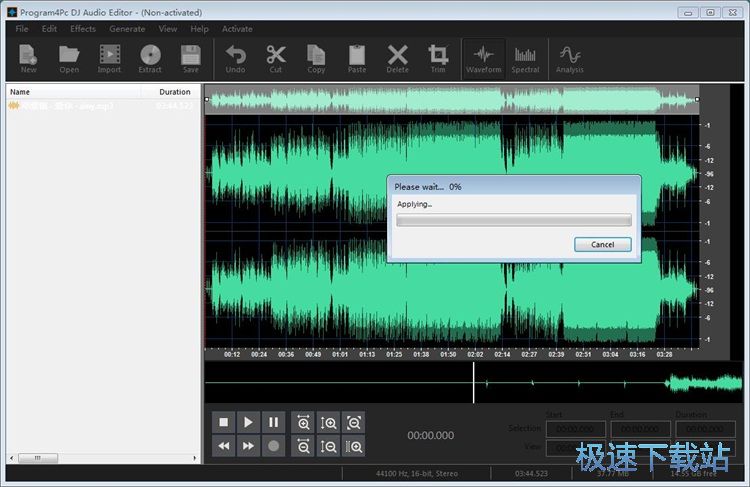
Task: Click the lower channel waveform
Action: coord(452,290)
